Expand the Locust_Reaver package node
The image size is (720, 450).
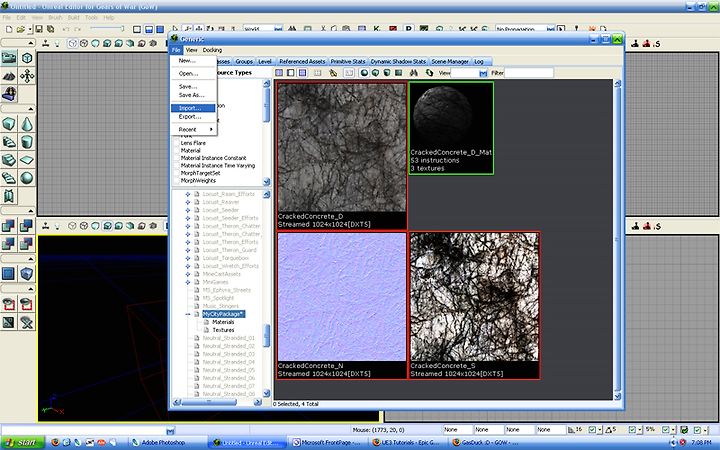[187, 202]
